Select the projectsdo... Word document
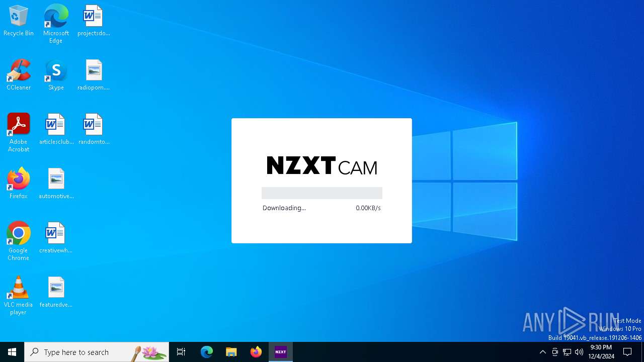The width and height of the screenshot is (644, 362). tap(94, 21)
